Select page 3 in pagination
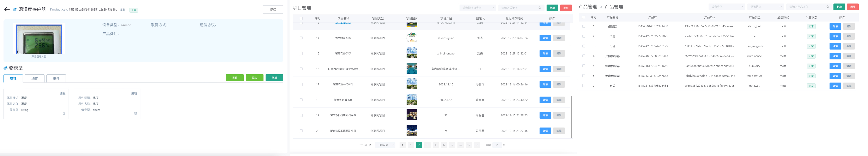 click(x=427, y=145)
